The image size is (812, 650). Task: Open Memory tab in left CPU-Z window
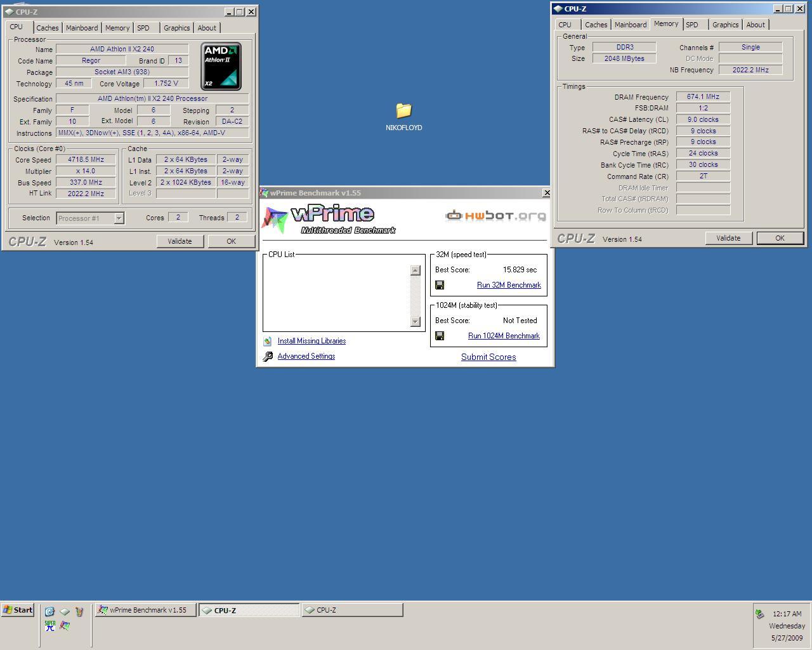[117, 28]
